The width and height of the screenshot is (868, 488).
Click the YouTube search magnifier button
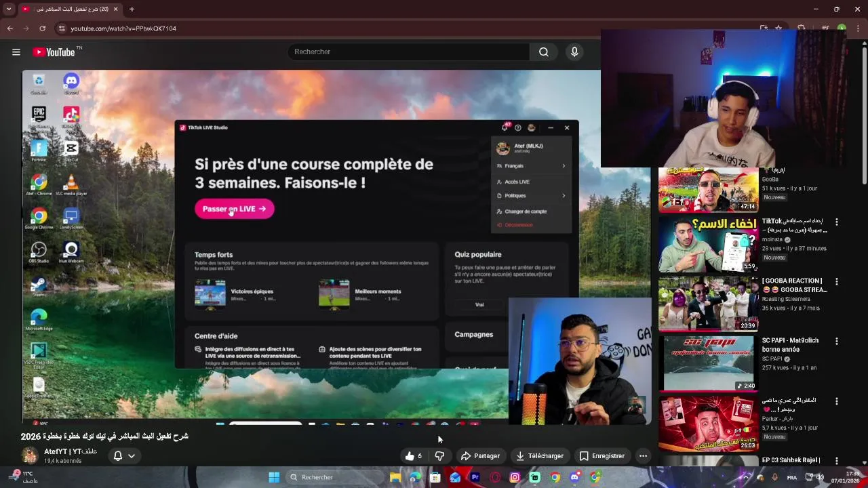coord(544,52)
